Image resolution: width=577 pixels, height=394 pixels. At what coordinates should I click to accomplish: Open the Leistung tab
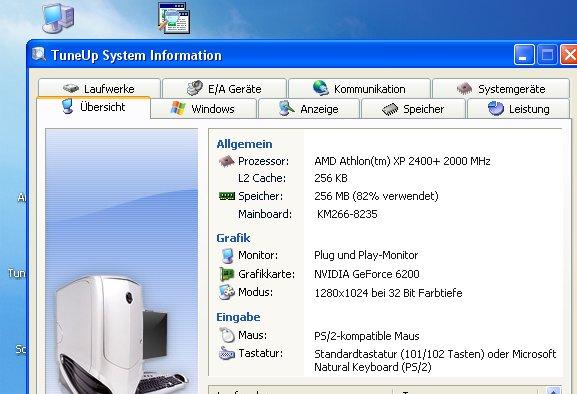pos(518,109)
